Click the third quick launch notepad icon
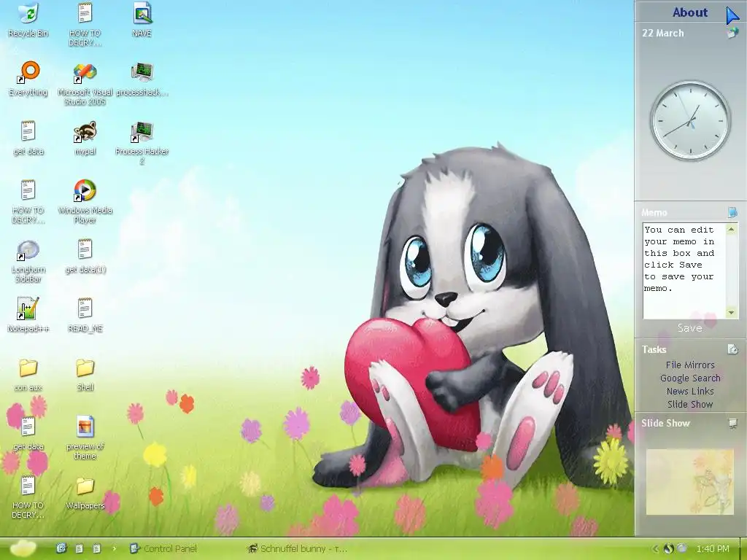The height and width of the screenshot is (560, 747). pos(96,548)
